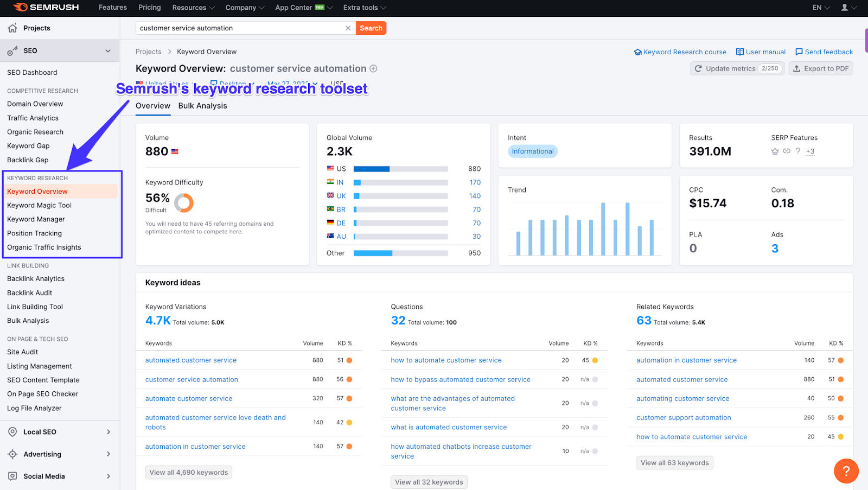Click the US flag in Global Volume

(330, 168)
